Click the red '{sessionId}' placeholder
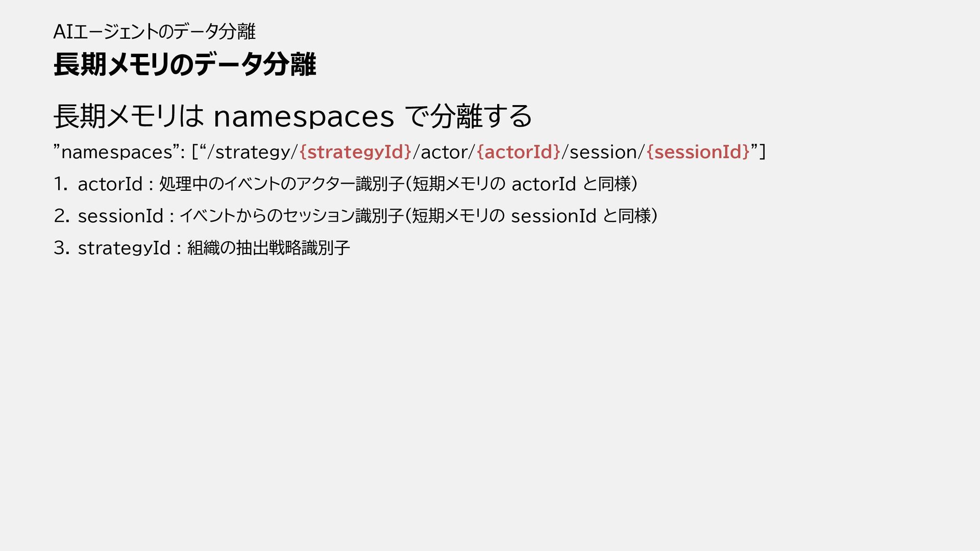This screenshot has width=980, height=551. [698, 152]
